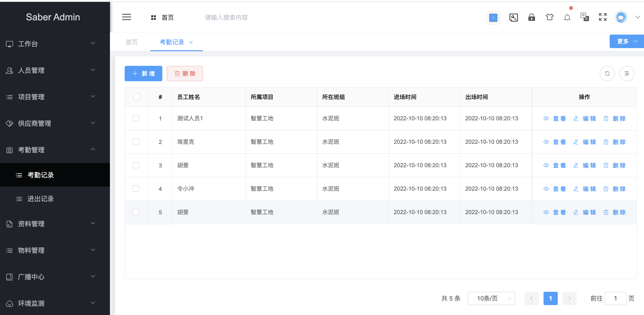Viewport: 644px width, 315px height.
Task: Expand the 项目管理 sidebar menu
Action: pyautogui.click(x=55, y=97)
